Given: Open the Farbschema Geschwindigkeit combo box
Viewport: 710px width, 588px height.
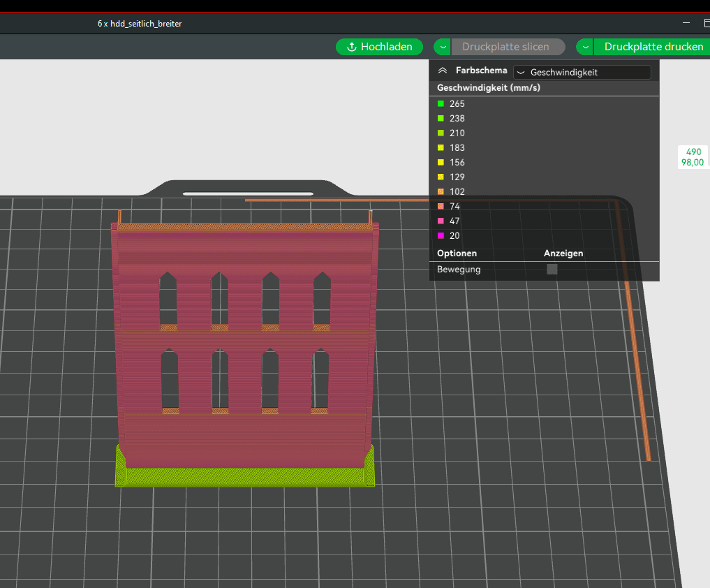Looking at the screenshot, I should [582, 72].
